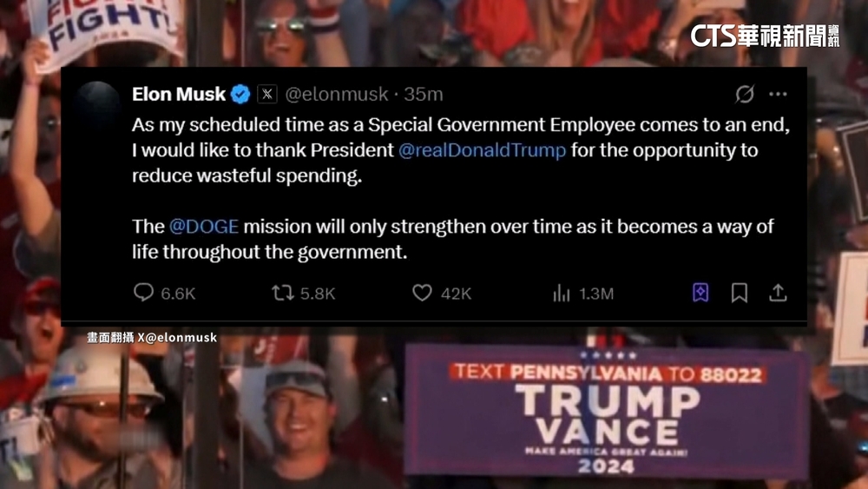Follow the @realDonaldTrump mention link
The image size is (868, 489).
[x=482, y=150]
